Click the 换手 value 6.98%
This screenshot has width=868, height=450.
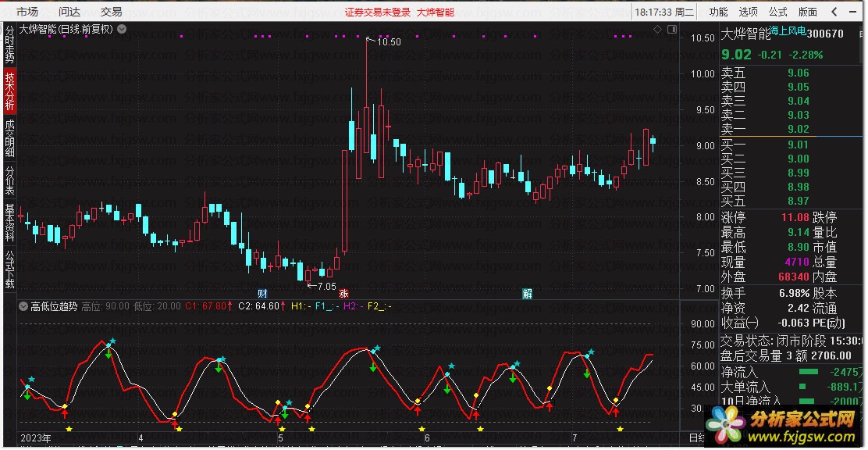pos(794,293)
